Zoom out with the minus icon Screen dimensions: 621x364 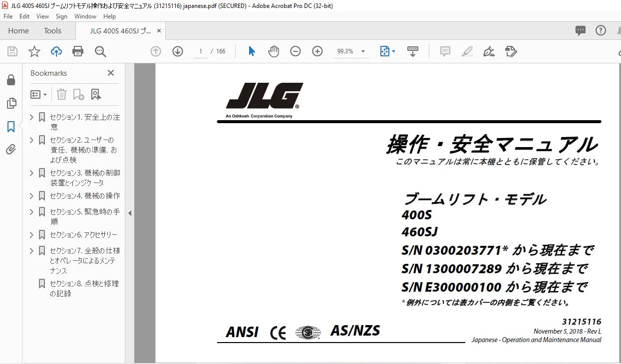[x=296, y=51]
